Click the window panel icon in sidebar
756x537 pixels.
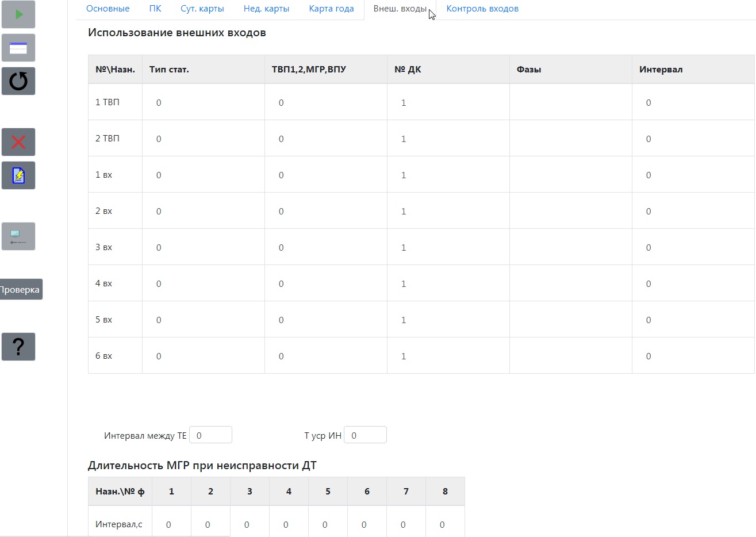point(18,48)
